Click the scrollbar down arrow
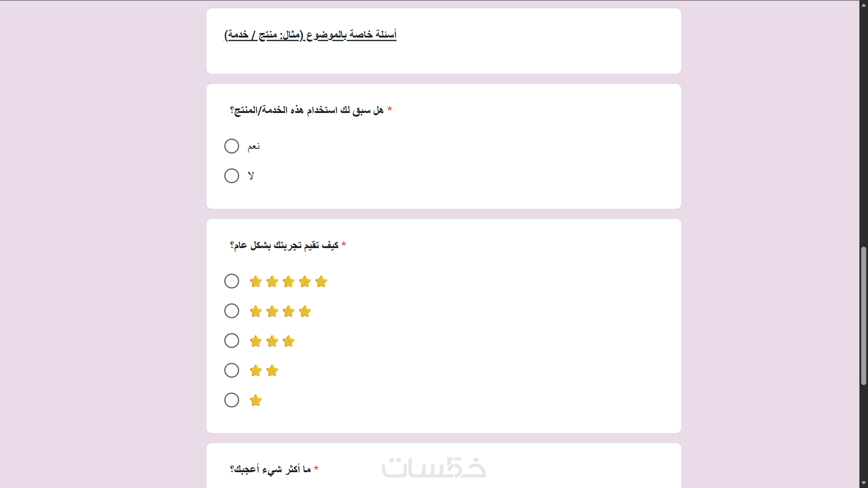The width and height of the screenshot is (868, 488). tap(863, 483)
